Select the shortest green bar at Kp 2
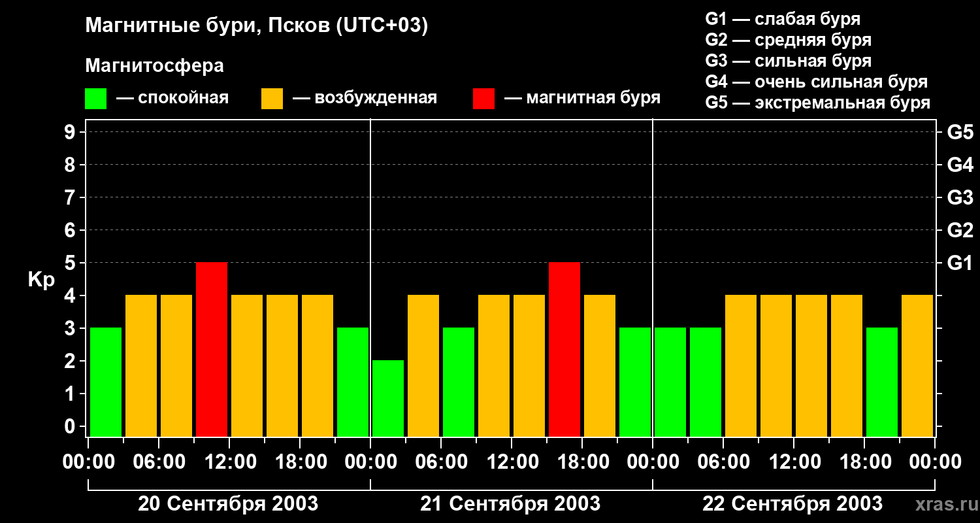Screen dimensions: 980x523 point(388,398)
